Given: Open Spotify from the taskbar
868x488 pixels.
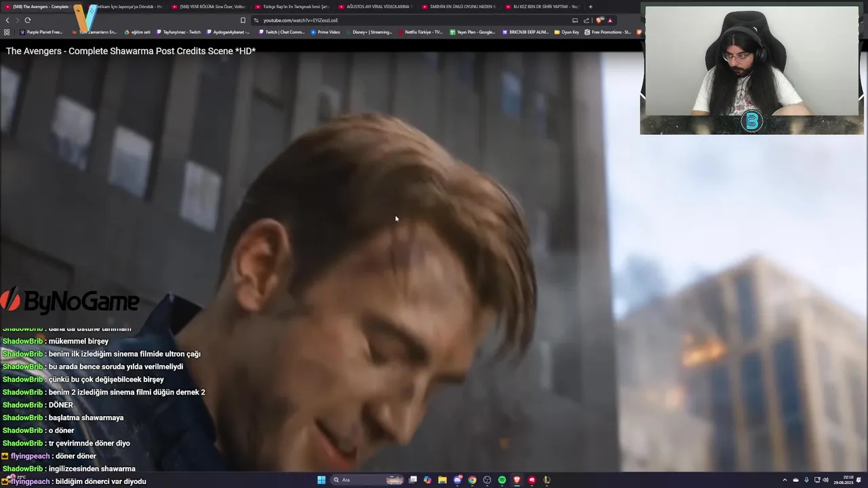Looking at the screenshot, I should 502,480.
